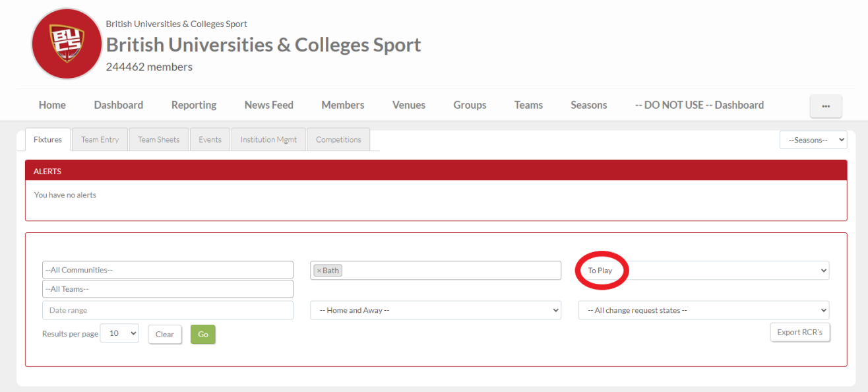Screen dimensions: 868x392
Task: Click the Date range field
Action: 168,310
